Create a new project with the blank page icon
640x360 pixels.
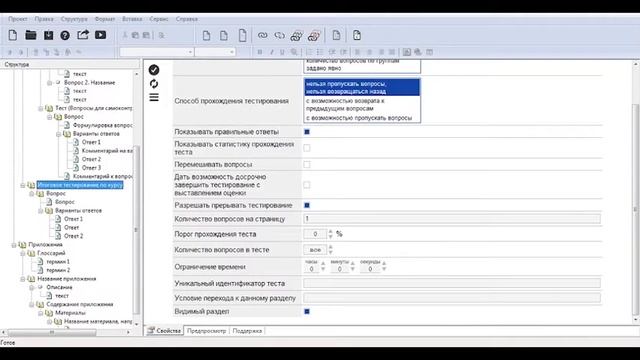coord(13,35)
